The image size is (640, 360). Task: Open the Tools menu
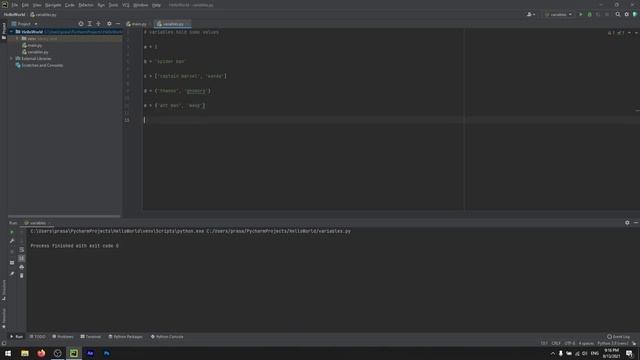[113, 5]
